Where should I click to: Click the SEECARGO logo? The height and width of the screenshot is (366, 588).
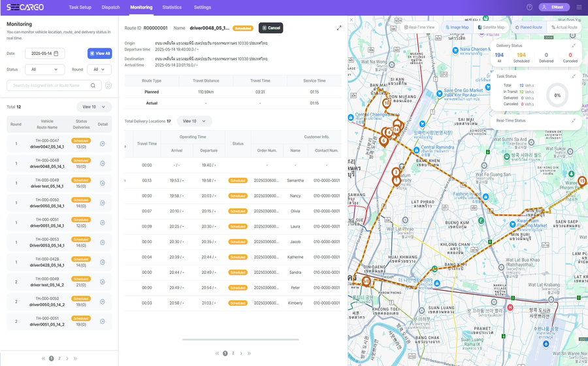[25, 7]
